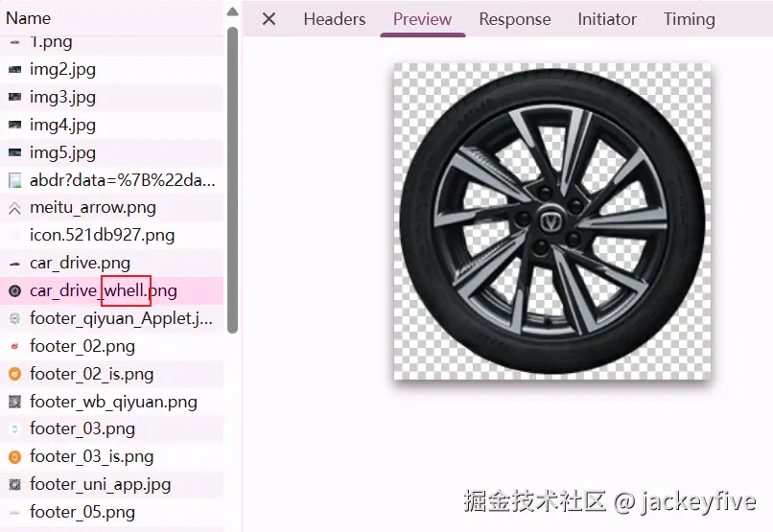Select the meitu_arrow.png request
Image resolution: width=773 pixels, height=532 pixels.
click(x=111, y=208)
